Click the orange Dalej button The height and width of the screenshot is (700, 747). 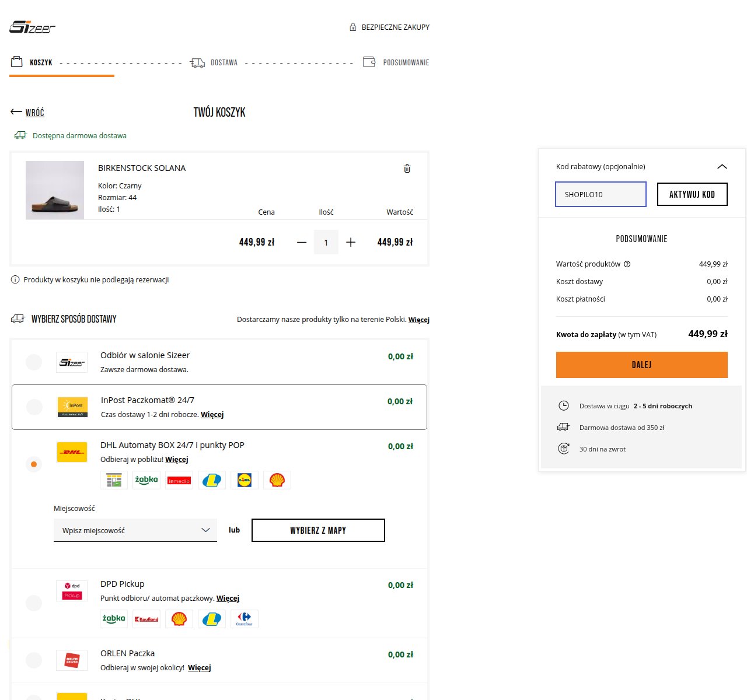coord(642,365)
